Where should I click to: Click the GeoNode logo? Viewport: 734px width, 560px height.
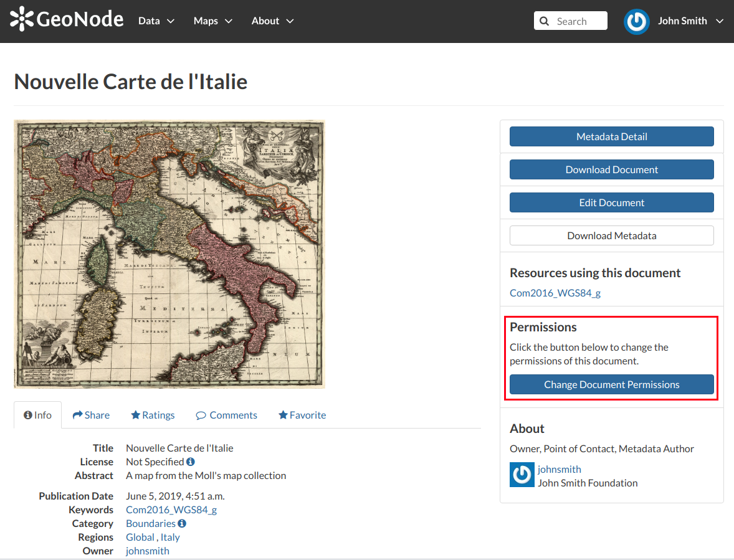click(67, 19)
